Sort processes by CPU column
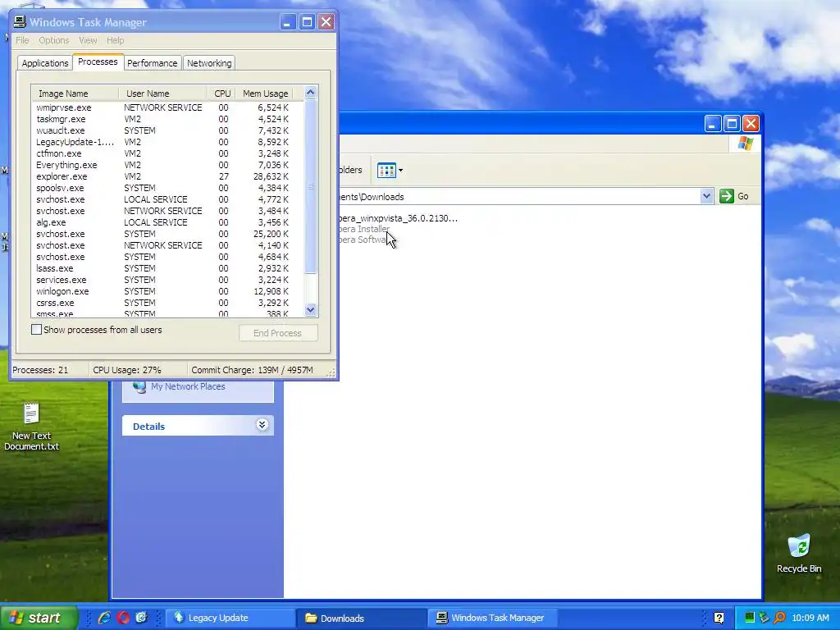840x630 pixels. pos(221,94)
